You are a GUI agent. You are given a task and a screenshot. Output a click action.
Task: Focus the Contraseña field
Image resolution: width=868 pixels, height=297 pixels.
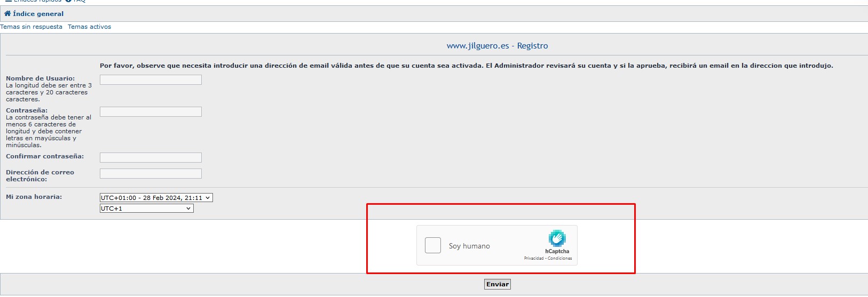click(x=151, y=111)
